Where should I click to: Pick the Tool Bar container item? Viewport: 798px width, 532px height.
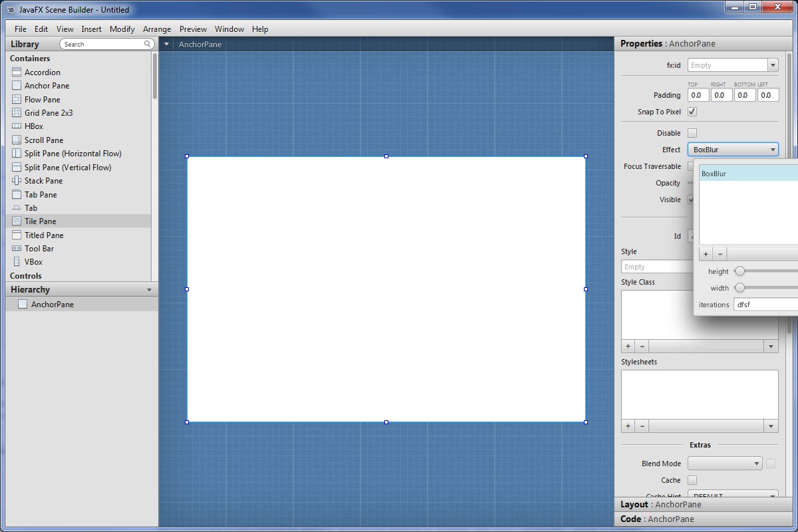pos(39,249)
